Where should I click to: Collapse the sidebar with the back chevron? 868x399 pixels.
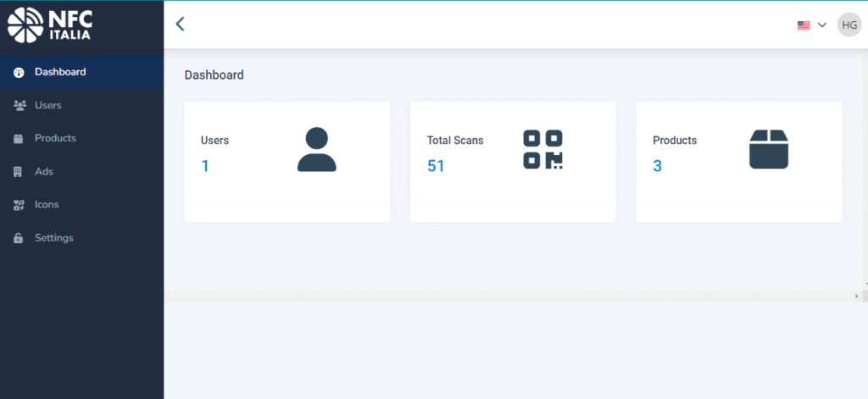[180, 24]
